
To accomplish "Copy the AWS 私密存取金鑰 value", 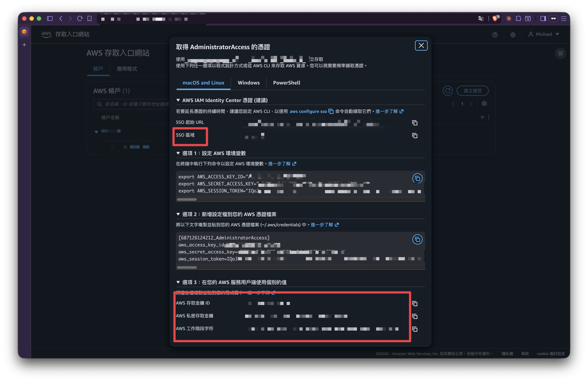I will pyautogui.click(x=415, y=316).
